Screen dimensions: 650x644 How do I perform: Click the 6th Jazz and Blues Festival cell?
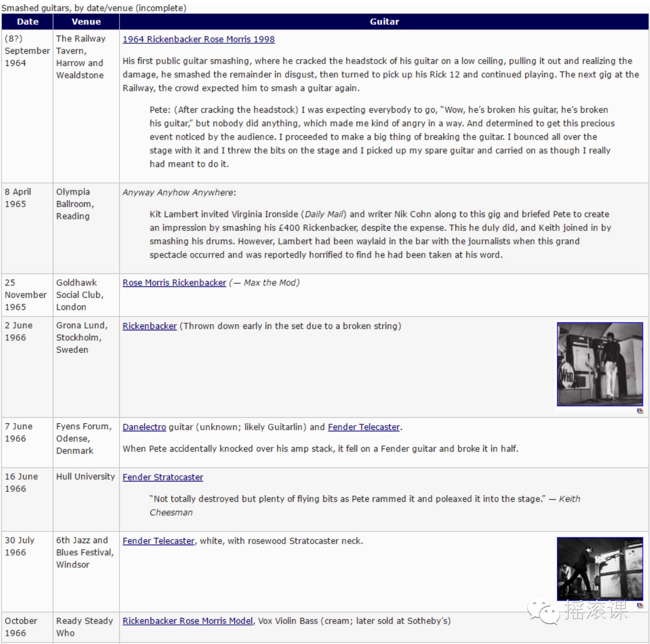tap(86, 572)
